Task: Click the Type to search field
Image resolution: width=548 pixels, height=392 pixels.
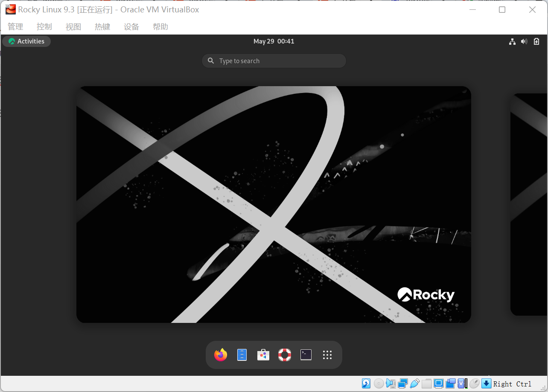Action: point(274,61)
